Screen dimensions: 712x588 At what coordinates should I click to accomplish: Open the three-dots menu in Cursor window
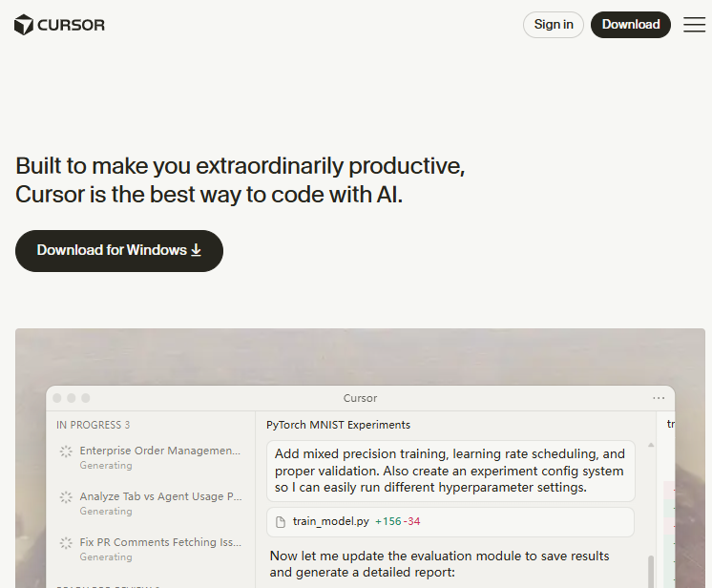click(x=659, y=398)
